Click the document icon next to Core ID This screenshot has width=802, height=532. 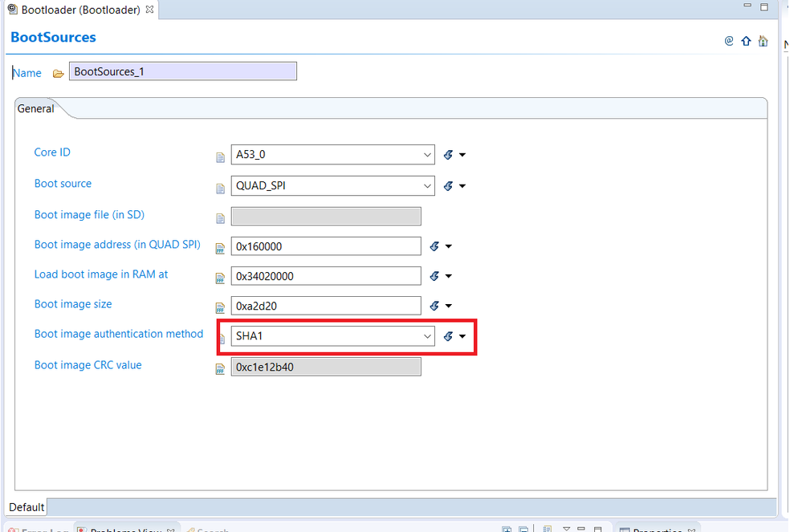[x=221, y=157]
